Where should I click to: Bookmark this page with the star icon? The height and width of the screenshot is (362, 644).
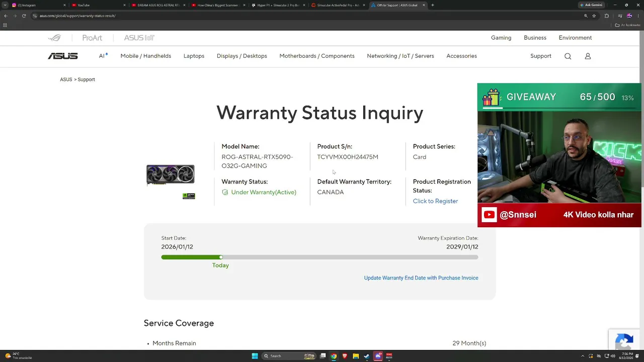(594, 16)
